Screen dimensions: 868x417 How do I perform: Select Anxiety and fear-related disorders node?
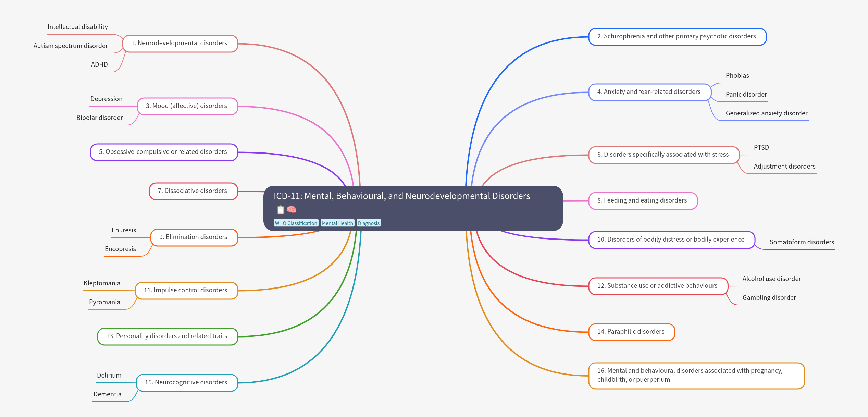[x=649, y=92]
